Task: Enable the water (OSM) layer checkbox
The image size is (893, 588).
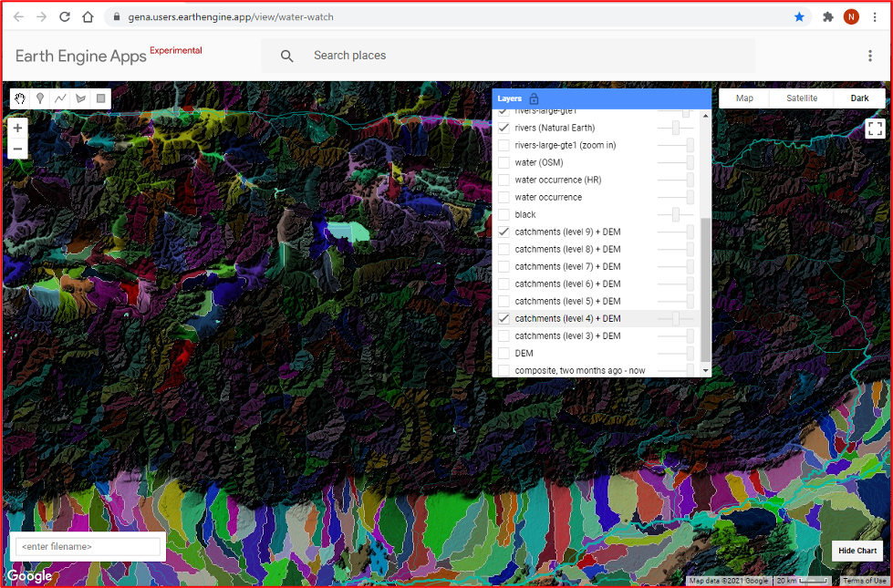Action: [x=504, y=162]
